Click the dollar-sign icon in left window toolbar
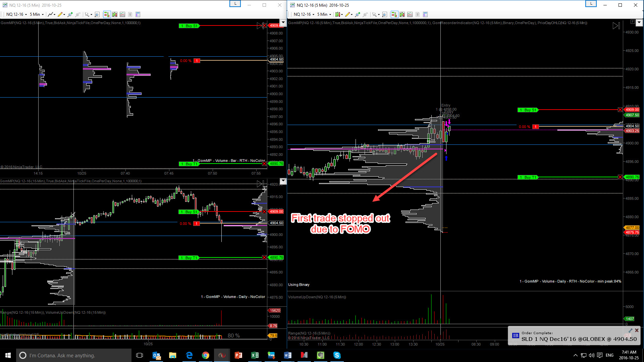The width and height of the screenshot is (644, 362). coord(130,14)
